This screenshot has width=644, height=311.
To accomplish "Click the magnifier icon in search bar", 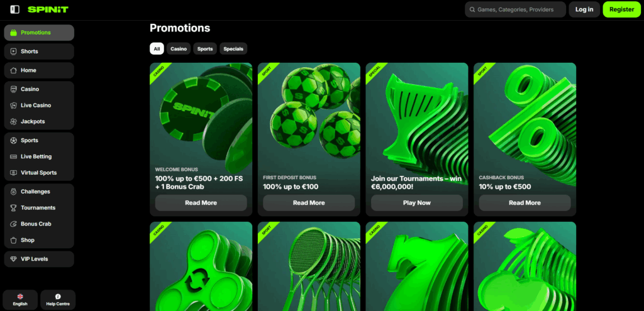I will click(472, 9).
